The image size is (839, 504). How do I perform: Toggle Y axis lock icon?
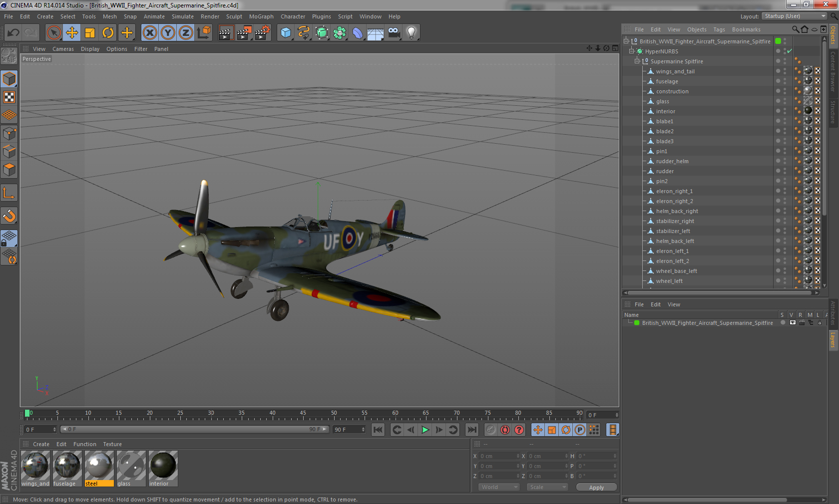(168, 33)
